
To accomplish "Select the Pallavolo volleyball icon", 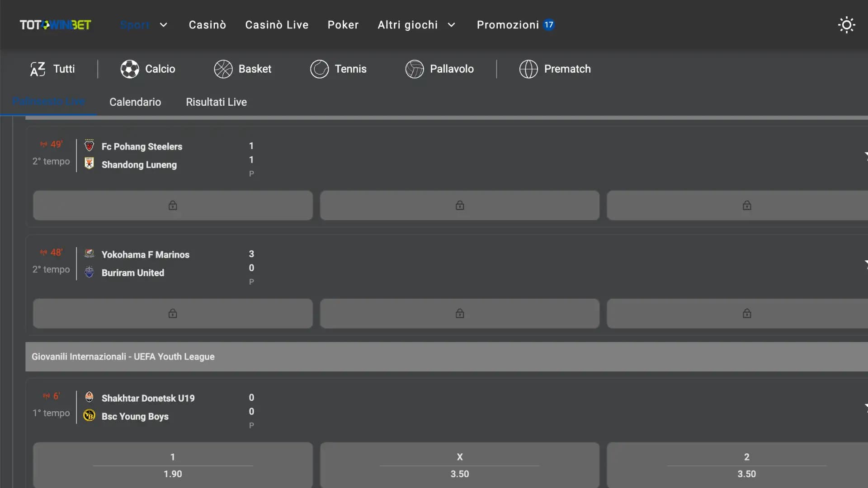I will (x=414, y=69).
